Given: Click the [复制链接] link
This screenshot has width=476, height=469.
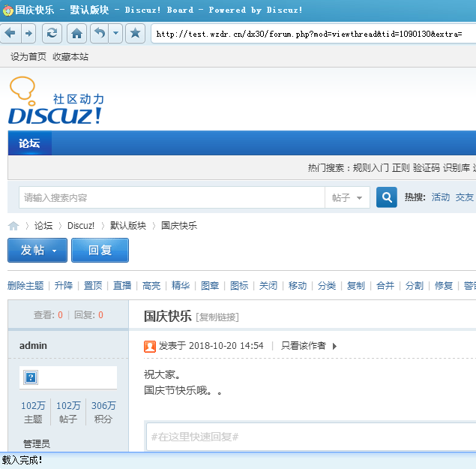Looking at the screenshot, I should click(217, 317).
